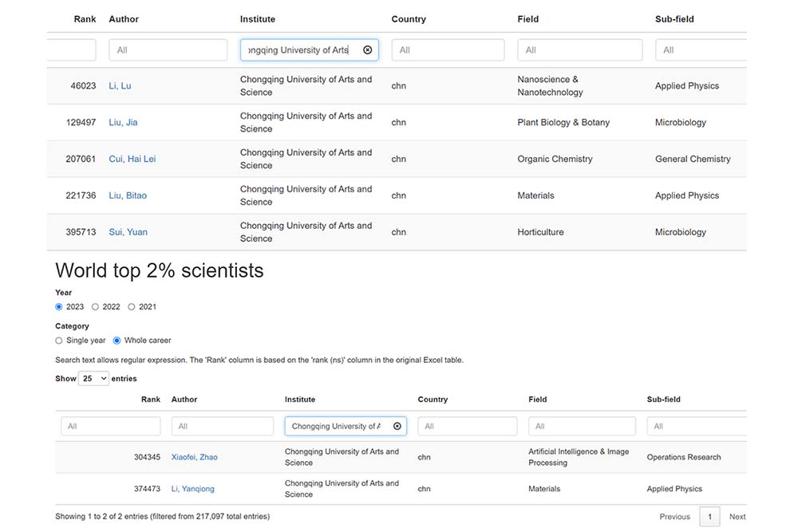
Task: Click author Cui, Hai Lei
Action: tap(132, 160)
